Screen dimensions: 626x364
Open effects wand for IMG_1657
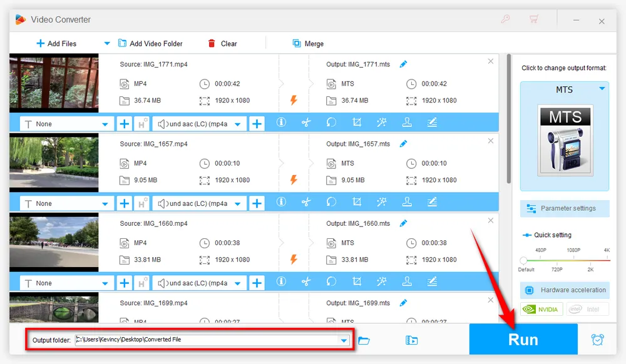382,202
